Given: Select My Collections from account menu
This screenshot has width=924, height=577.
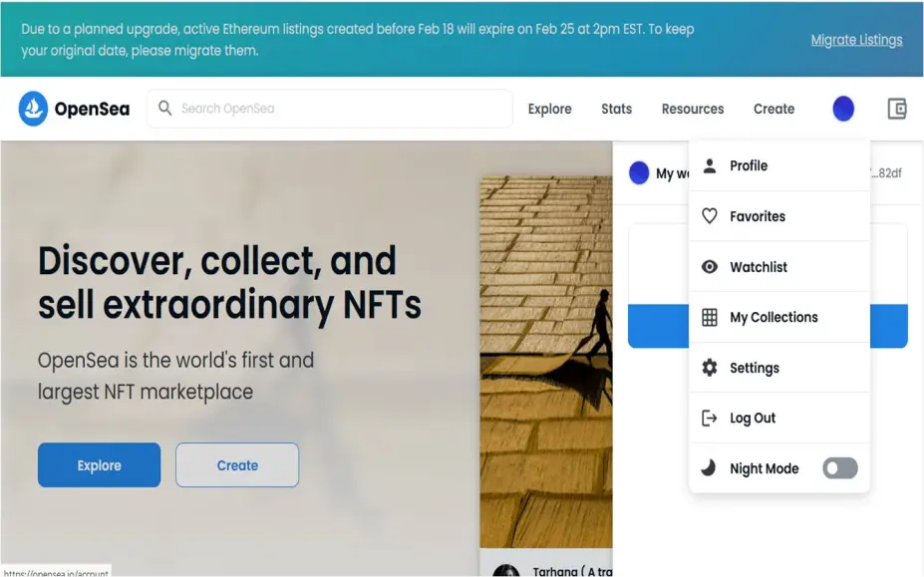Looking at the screenshot, I should [779, 317].
